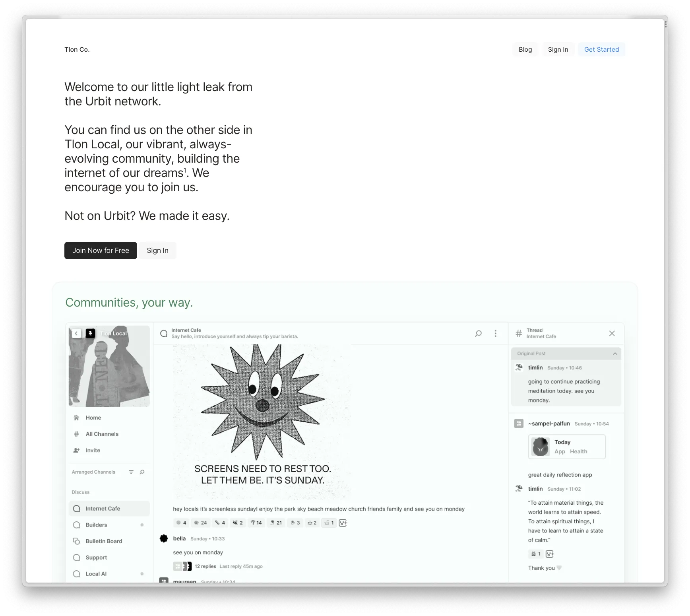Click Join Now for Free
The image size is (690, 616).
click(101, 251)
